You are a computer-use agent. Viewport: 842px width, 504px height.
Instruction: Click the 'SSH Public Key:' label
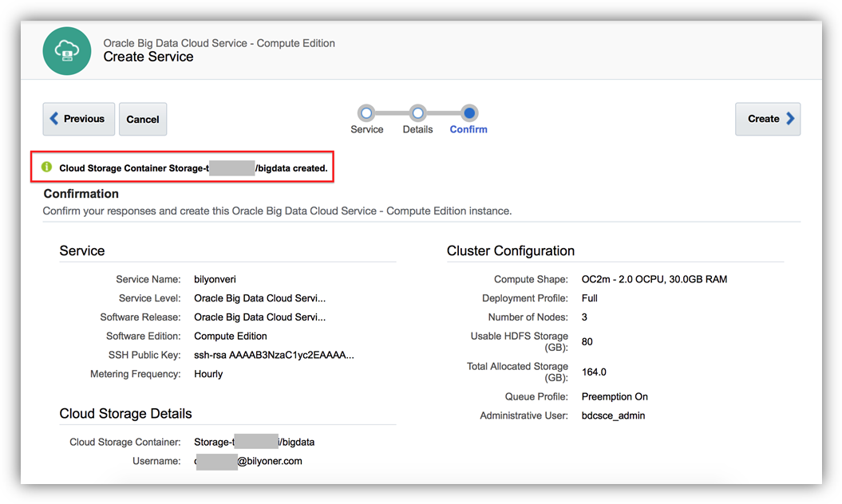tap(144, 355)
